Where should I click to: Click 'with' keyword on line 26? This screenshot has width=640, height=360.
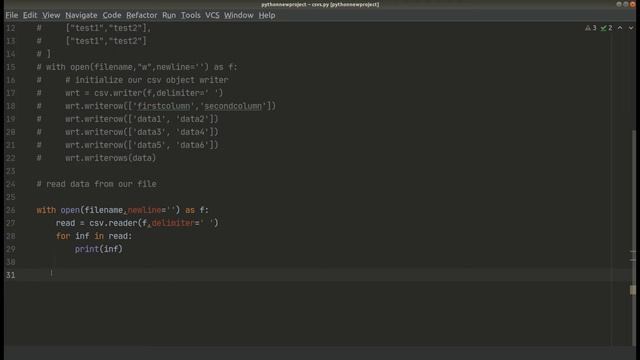coord(46,210)
